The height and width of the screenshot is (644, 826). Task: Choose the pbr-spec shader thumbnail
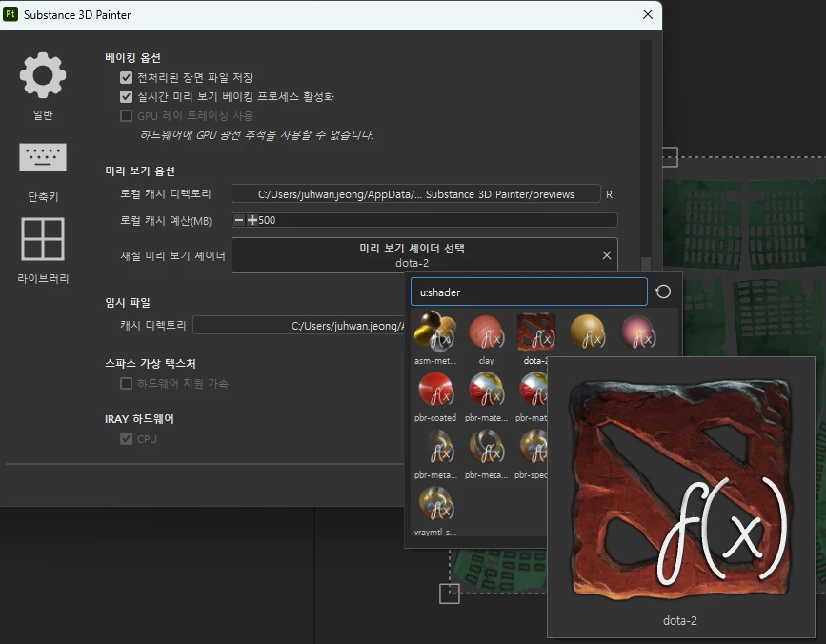tap(534, 447)
